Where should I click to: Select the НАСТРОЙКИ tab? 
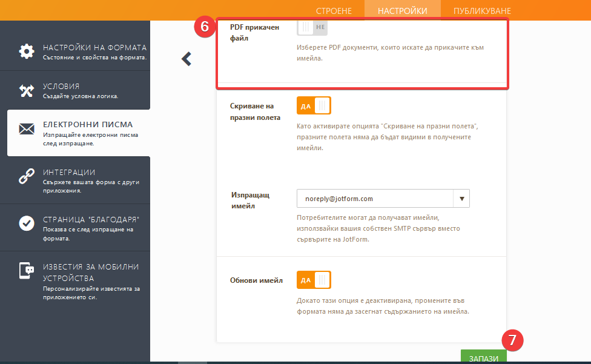[402, 11]
